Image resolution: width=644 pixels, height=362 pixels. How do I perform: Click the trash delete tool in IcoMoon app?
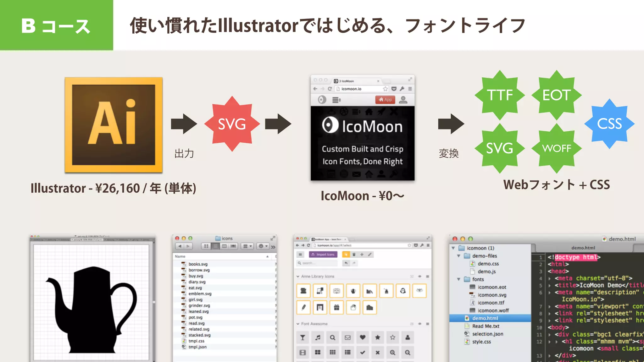tap(354, 255)
